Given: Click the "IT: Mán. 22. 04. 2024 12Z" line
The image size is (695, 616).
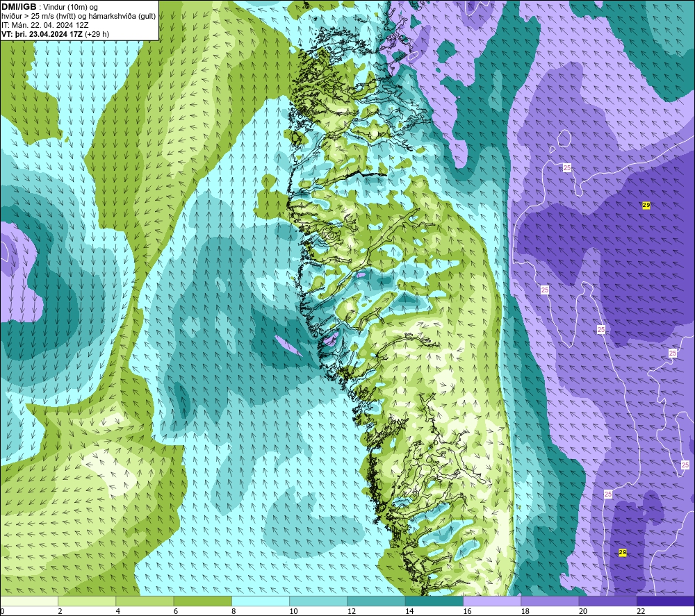Looking at the screenshot, I should tap(44, 25).
